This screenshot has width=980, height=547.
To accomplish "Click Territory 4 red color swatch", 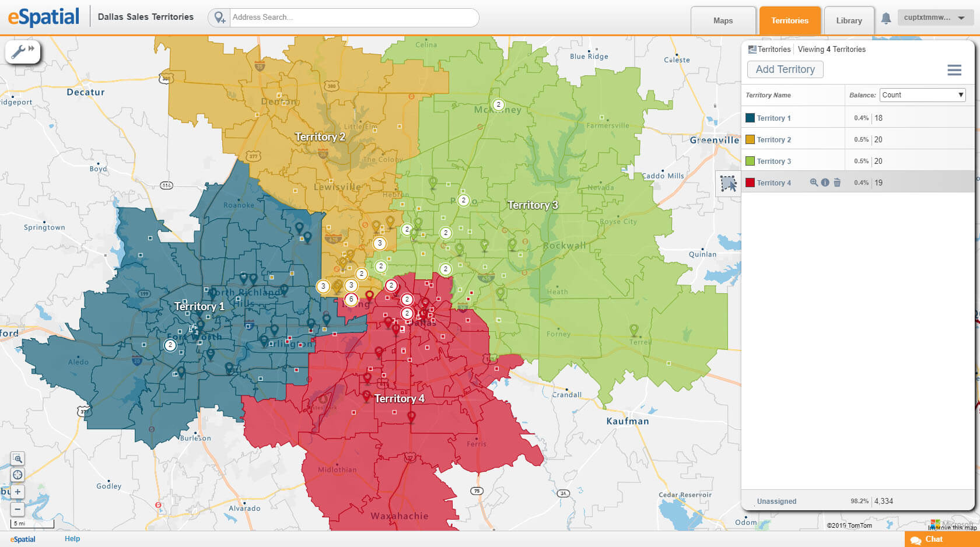I will pos(750,183).
